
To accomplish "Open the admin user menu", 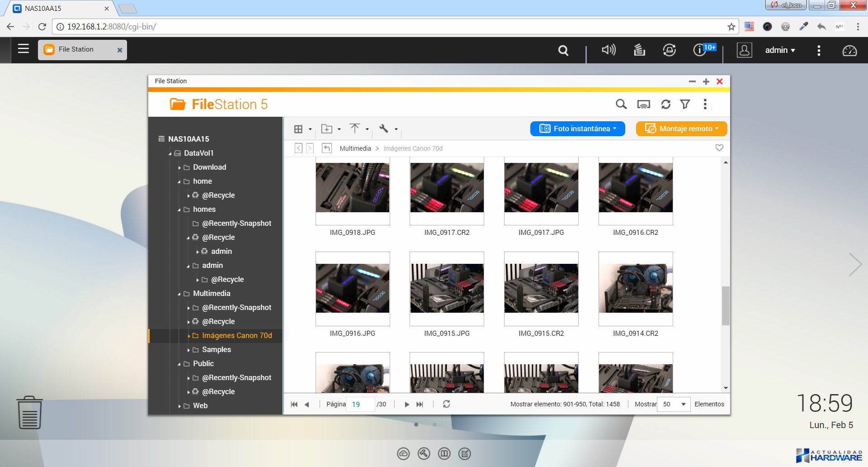I will point(779,50).
